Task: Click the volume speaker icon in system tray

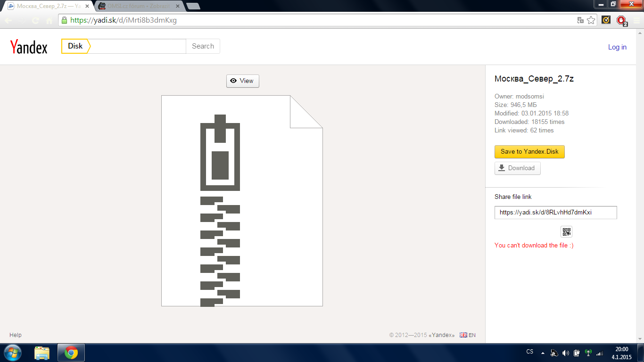Action: tap(565, 353)
